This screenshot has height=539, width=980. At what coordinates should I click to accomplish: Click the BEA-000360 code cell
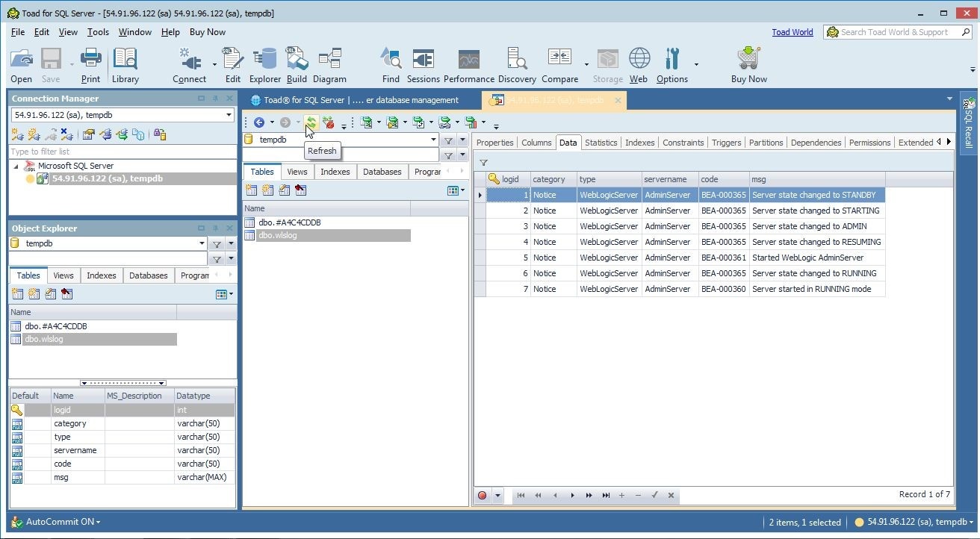point(724,289)
